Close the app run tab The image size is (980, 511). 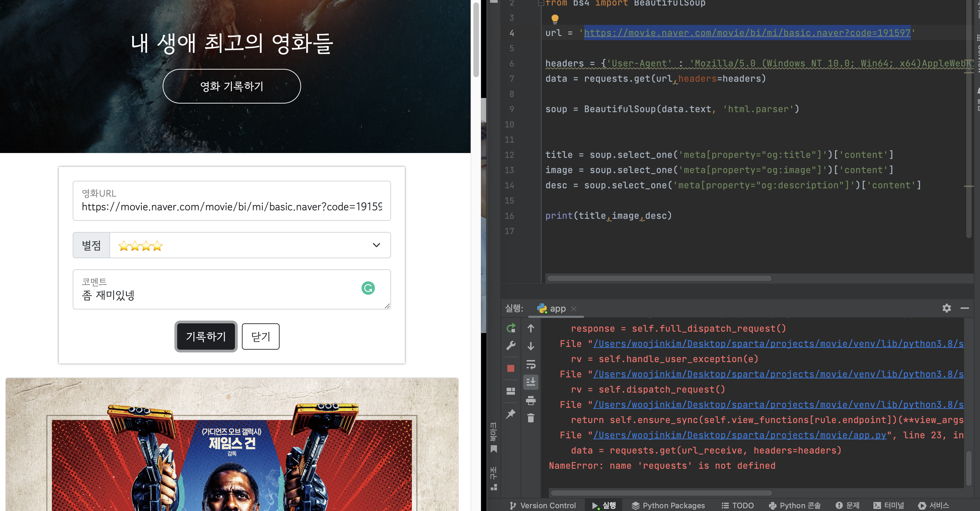574,308
